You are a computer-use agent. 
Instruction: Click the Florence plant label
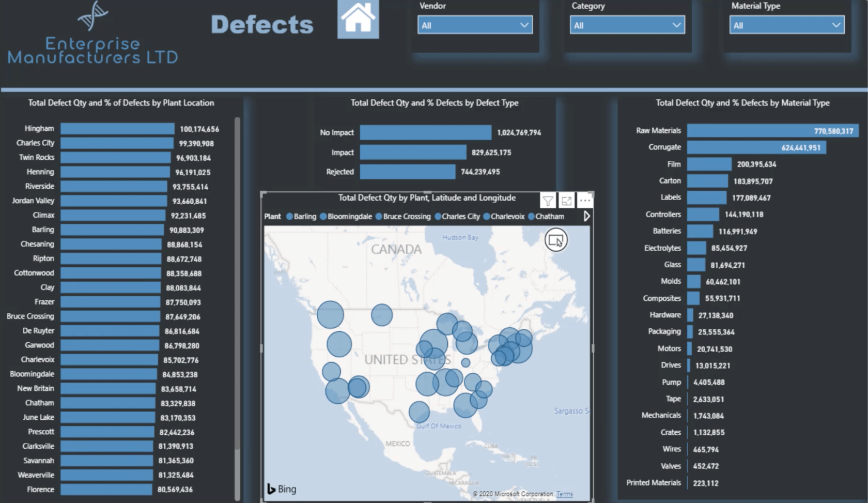coord(40,490)
